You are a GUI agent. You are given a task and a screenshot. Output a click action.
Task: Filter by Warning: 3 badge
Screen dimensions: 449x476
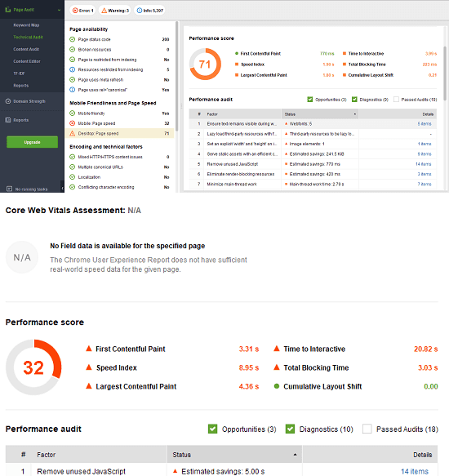(x=115, y=11)
